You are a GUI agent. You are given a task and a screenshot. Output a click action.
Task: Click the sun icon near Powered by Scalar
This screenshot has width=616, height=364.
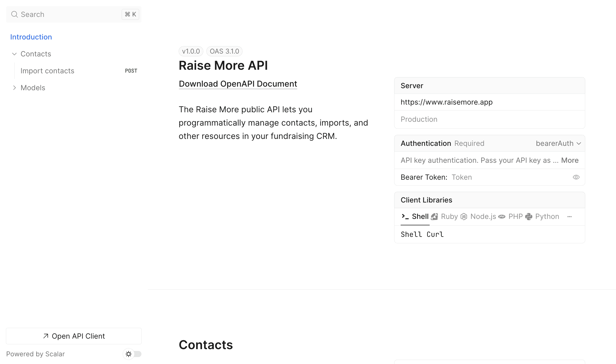(128, 354)
